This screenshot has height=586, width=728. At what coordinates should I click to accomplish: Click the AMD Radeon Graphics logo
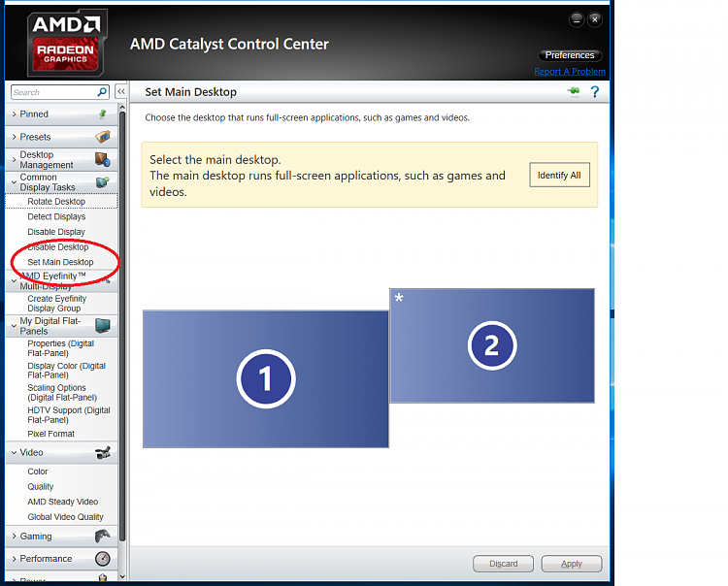(x=67, y=43)
